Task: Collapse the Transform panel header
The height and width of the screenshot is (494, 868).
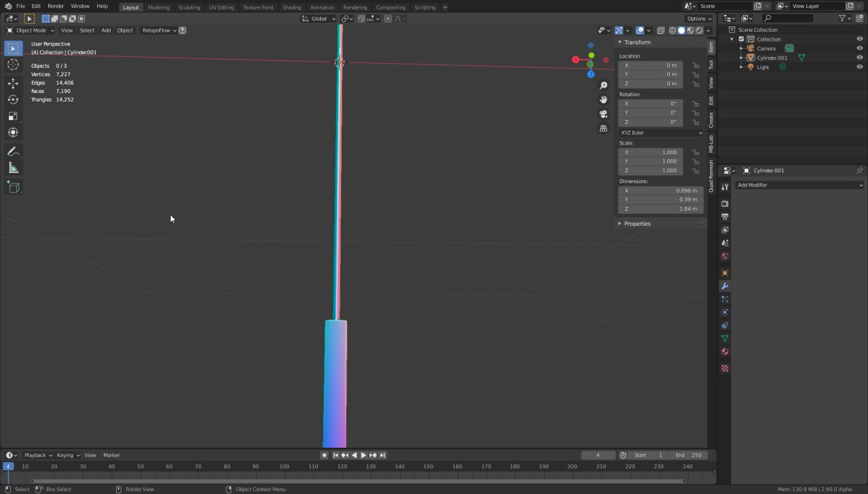Action: [637, 42]
